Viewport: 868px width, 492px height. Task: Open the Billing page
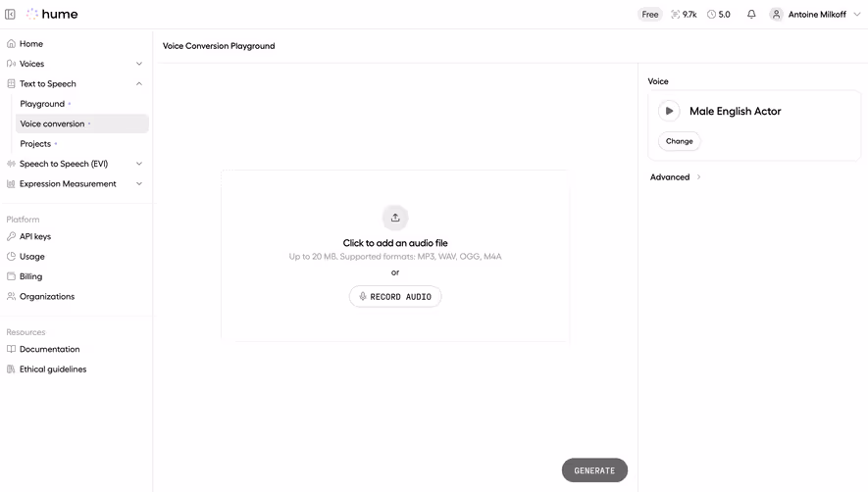click(x=30, y=276)
